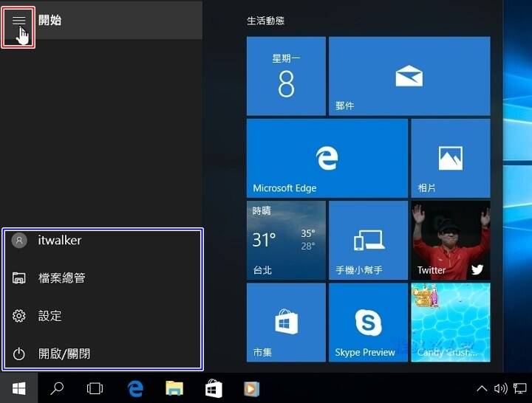Open the Twitter live tile
The image size is (532, 403).
coord(451,241)
